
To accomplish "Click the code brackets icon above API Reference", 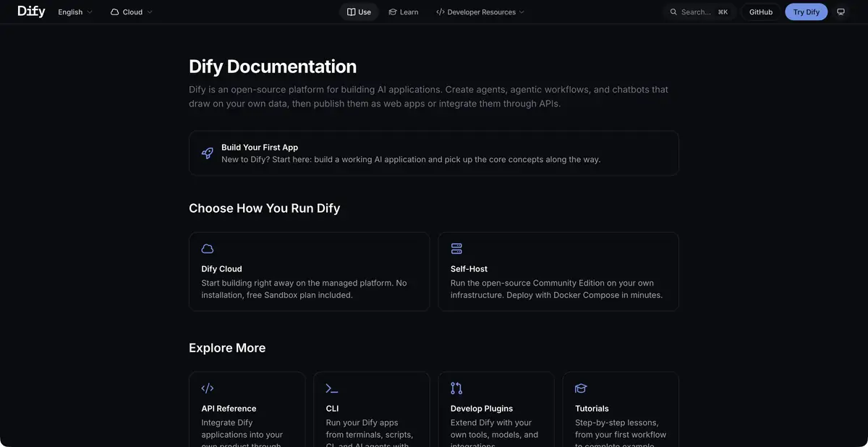I will coord(207,388).
